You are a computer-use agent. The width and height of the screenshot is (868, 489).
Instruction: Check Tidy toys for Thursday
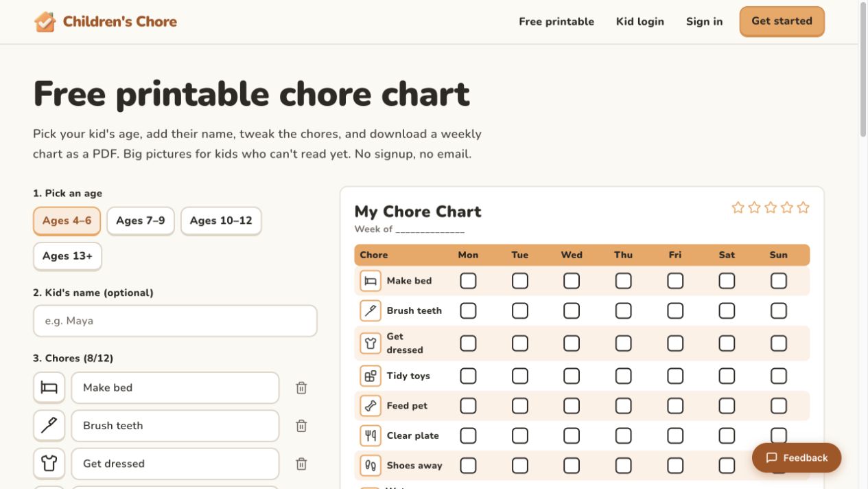623,376
